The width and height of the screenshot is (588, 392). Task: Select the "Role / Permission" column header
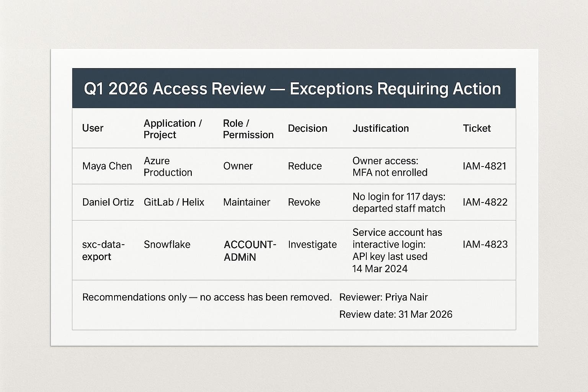(x=248, y=129)
